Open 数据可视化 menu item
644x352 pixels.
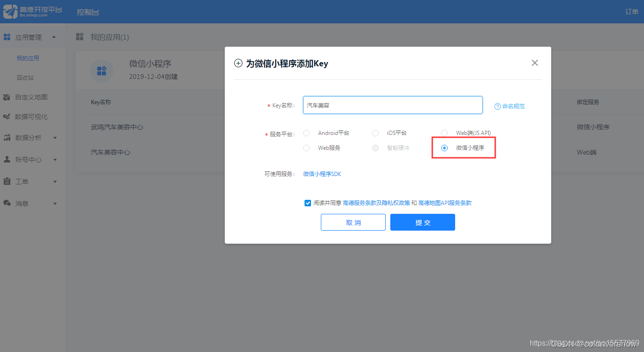pos(31,117)
